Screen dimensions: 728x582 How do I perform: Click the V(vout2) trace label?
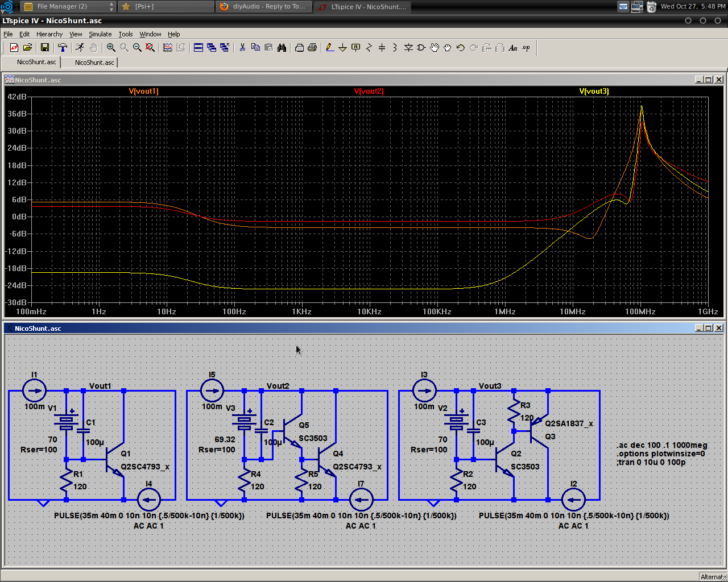[x=369, y=91]
